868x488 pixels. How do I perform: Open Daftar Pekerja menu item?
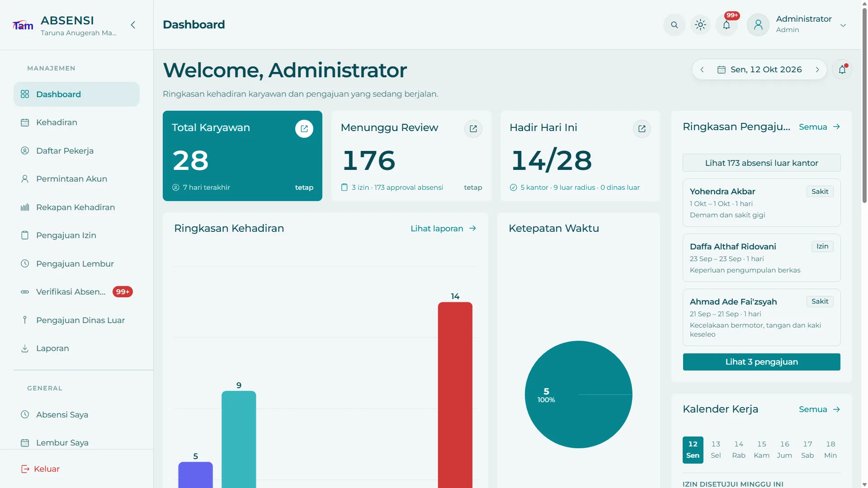point(76,150)
